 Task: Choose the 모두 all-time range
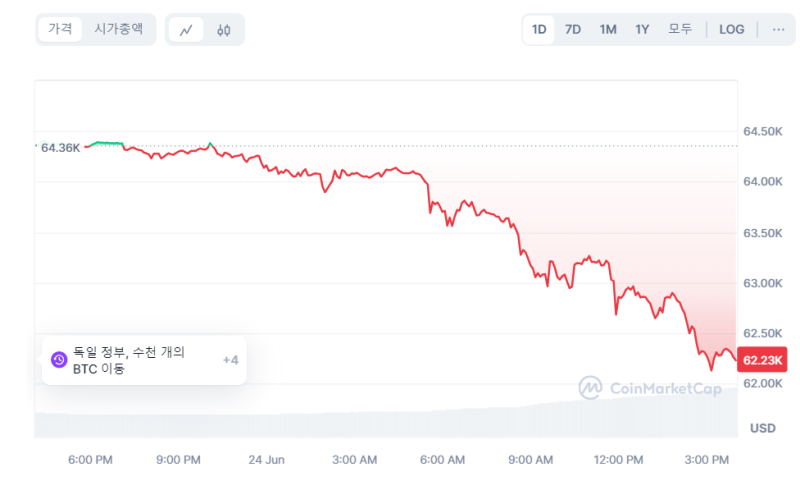point(680,29)
